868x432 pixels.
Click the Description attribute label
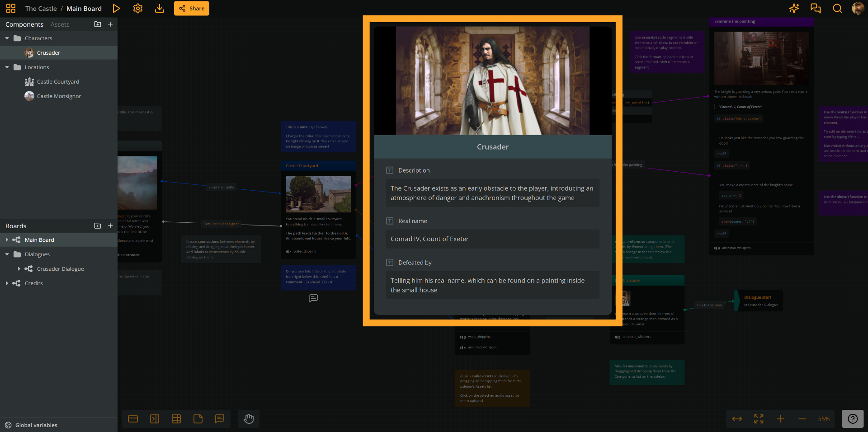click(414, 170)
